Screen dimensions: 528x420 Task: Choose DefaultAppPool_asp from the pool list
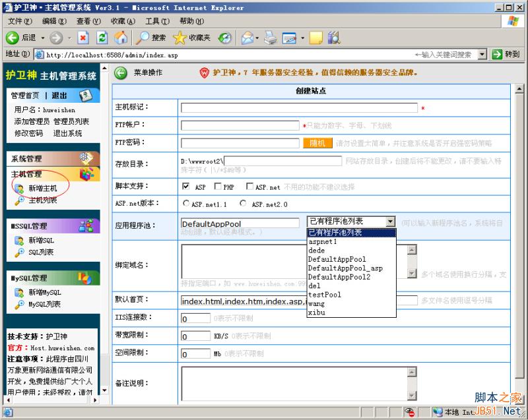(x=345, y=268)
